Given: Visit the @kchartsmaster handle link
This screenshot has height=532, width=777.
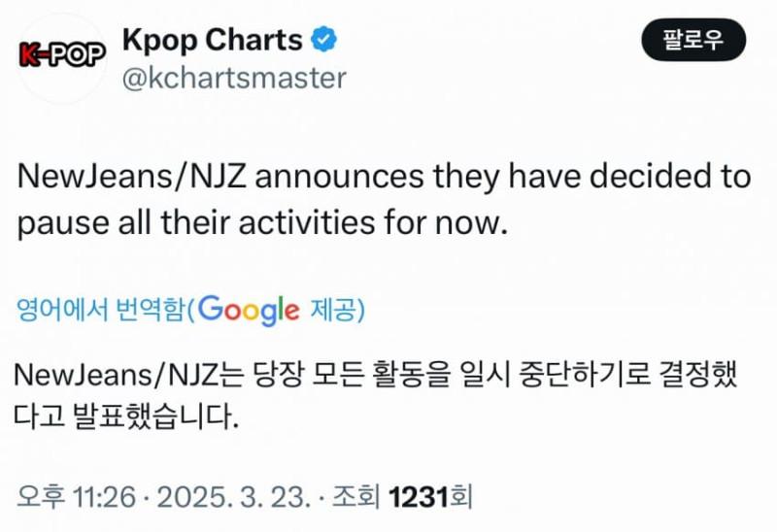Looking at the screenshot, I should point(234,78).
